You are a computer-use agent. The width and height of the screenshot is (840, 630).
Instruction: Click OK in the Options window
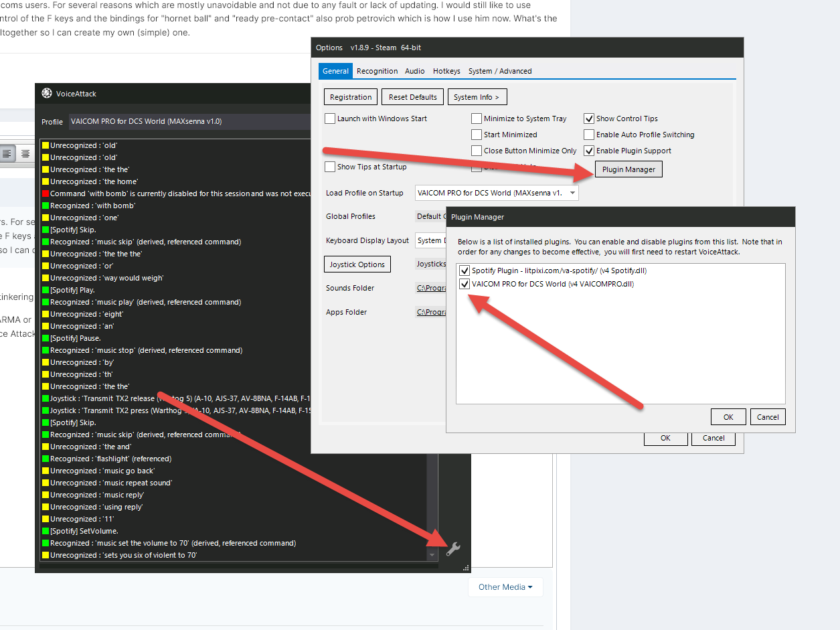pos(665,438)
